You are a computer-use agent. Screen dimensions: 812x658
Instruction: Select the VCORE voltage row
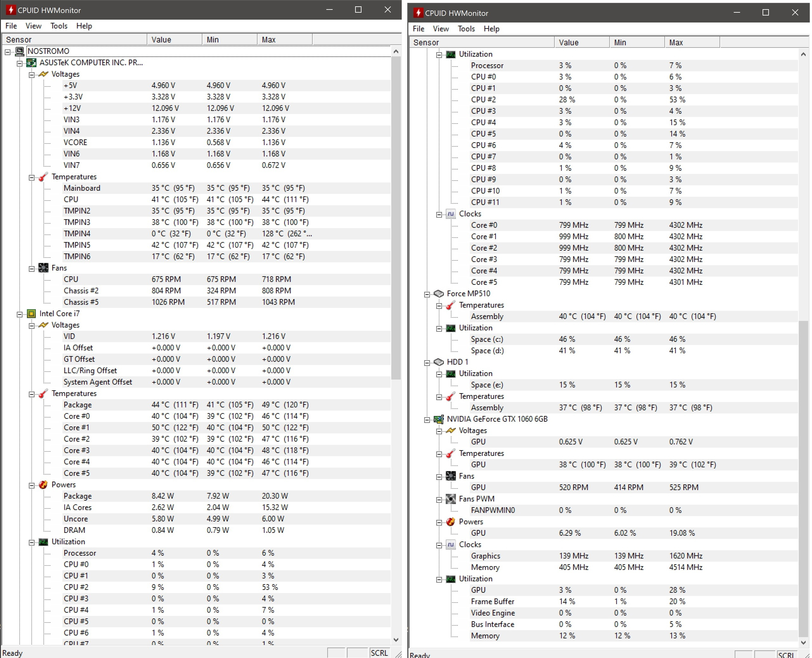pos(75,143)
